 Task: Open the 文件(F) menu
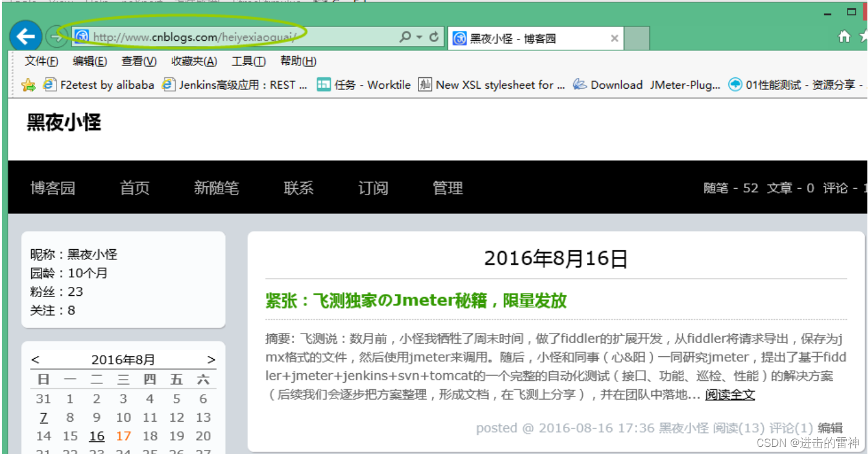(41, 61)
